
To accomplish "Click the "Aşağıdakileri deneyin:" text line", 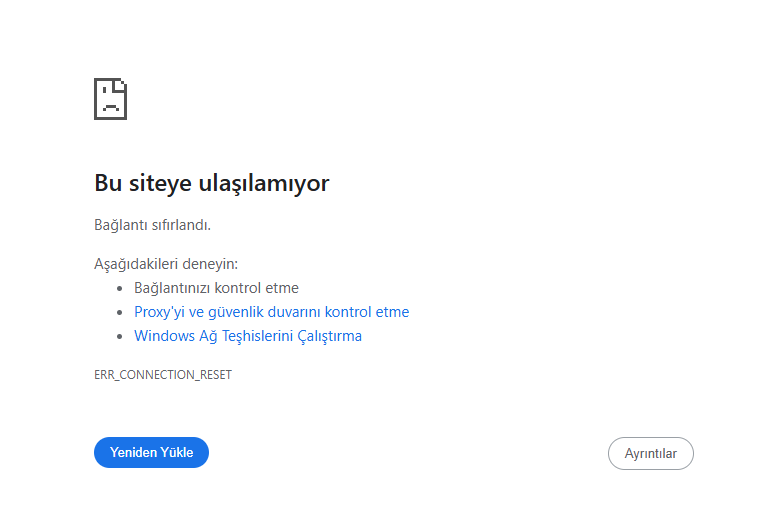I will click(x=166, y=264).
